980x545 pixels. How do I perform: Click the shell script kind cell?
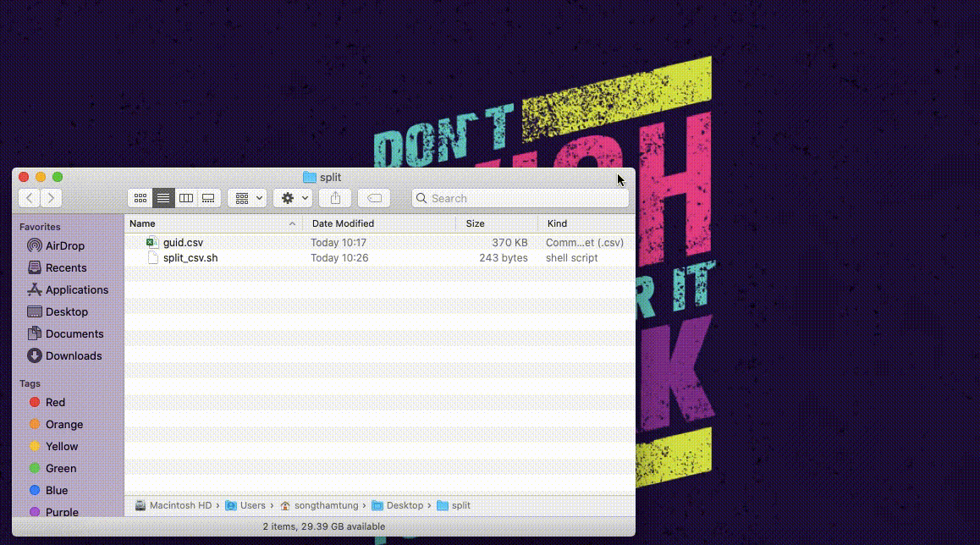pos(572,258)
